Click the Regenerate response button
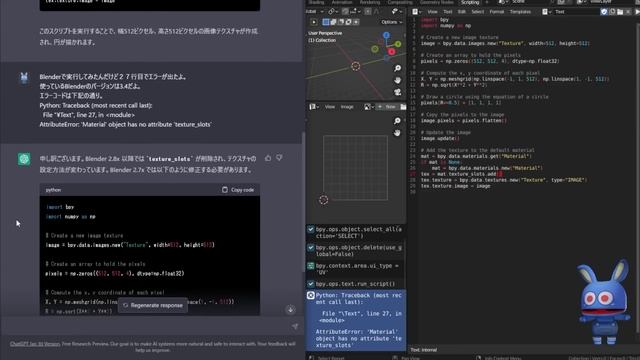Screen dimensions: 640x360 click(x=153, y=305)
